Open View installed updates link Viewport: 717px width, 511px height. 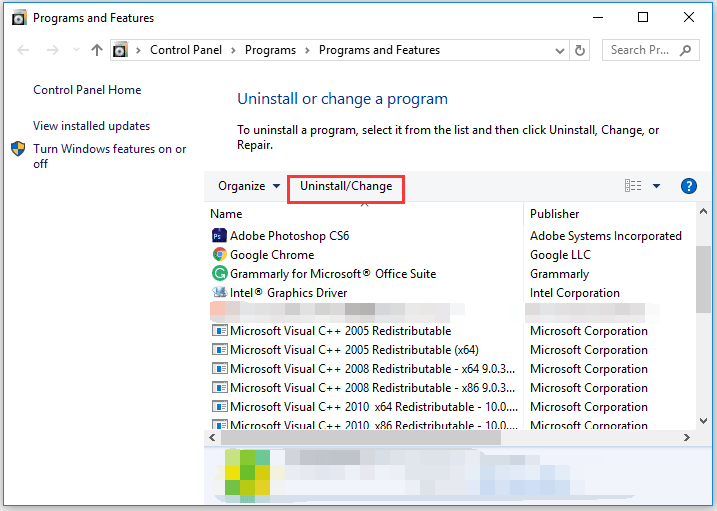91,126
